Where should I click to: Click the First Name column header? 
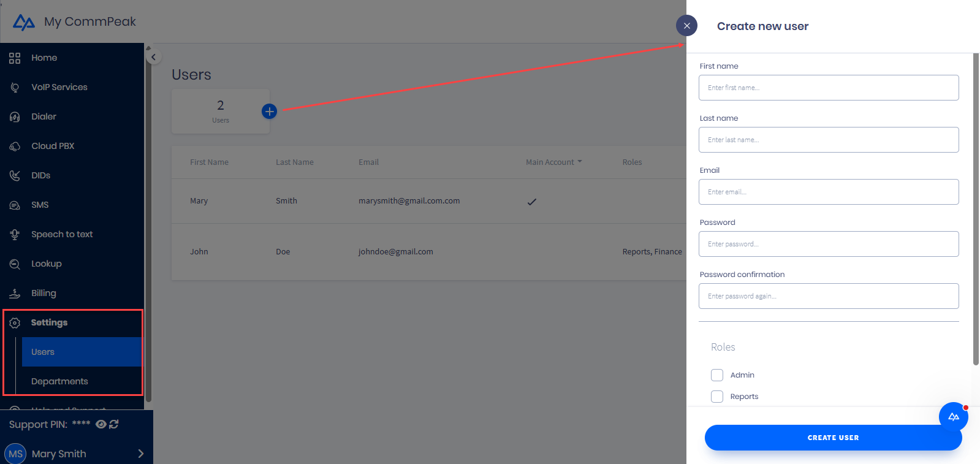209,162
